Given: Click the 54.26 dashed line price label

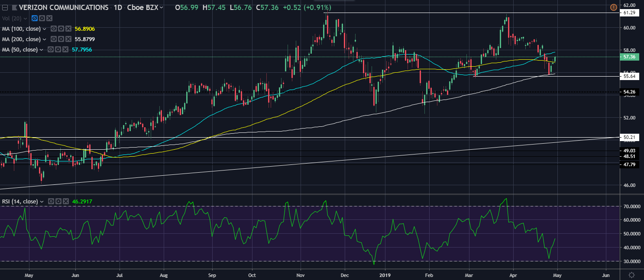Looking at the screenshot, I should point(629,92).
